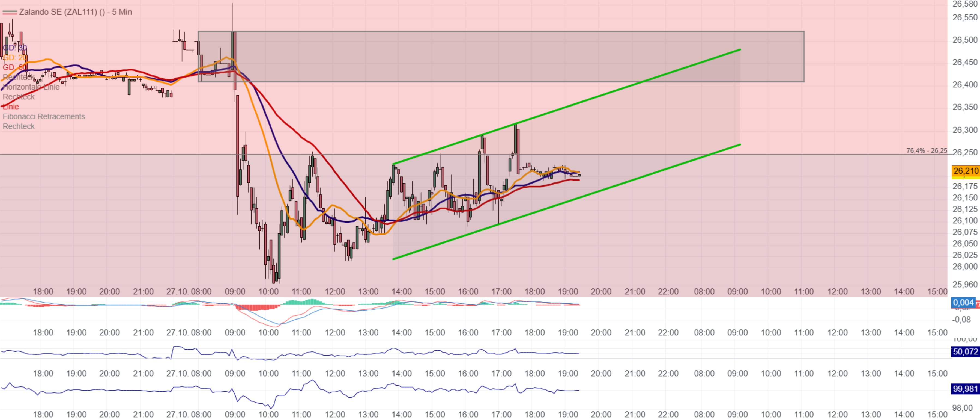The height and width of the screenshot is (420, 980).
Task: Click the MACD value label 0,004
Action: pos(963,303)
